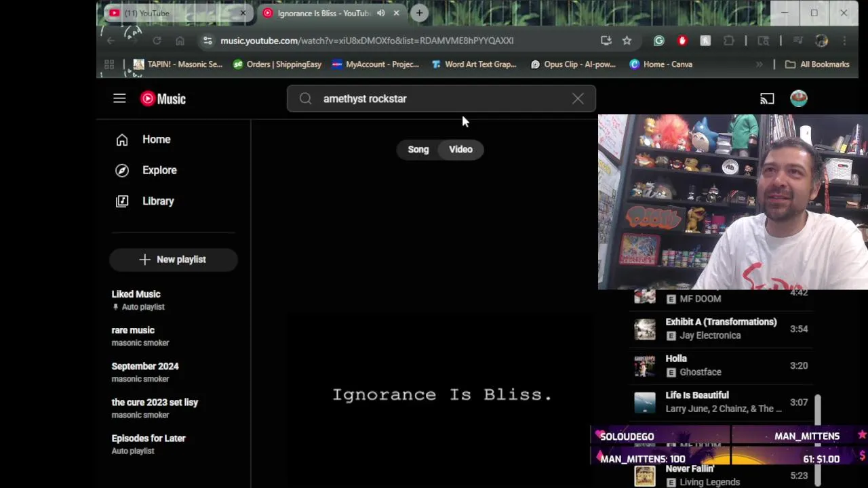Click Jay Electronica artist name
Viewport: 868px width, 488px height.
(x=710, y=335)
